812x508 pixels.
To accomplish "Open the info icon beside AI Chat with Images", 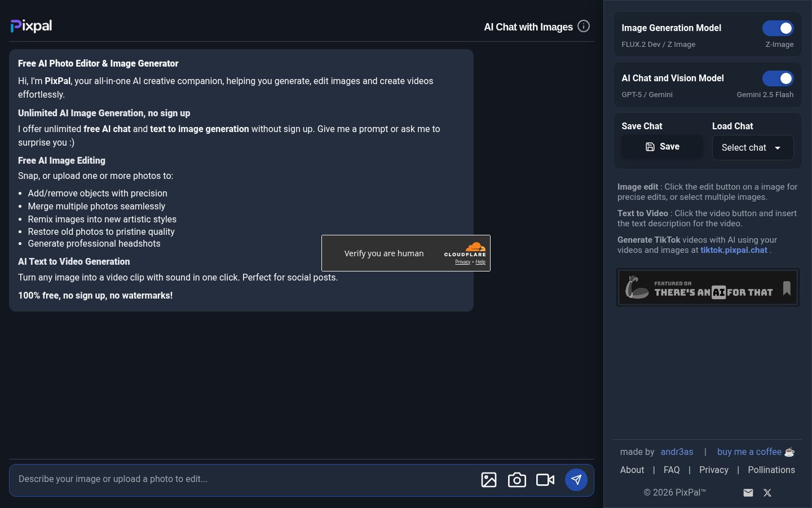I will pos(584,27).
